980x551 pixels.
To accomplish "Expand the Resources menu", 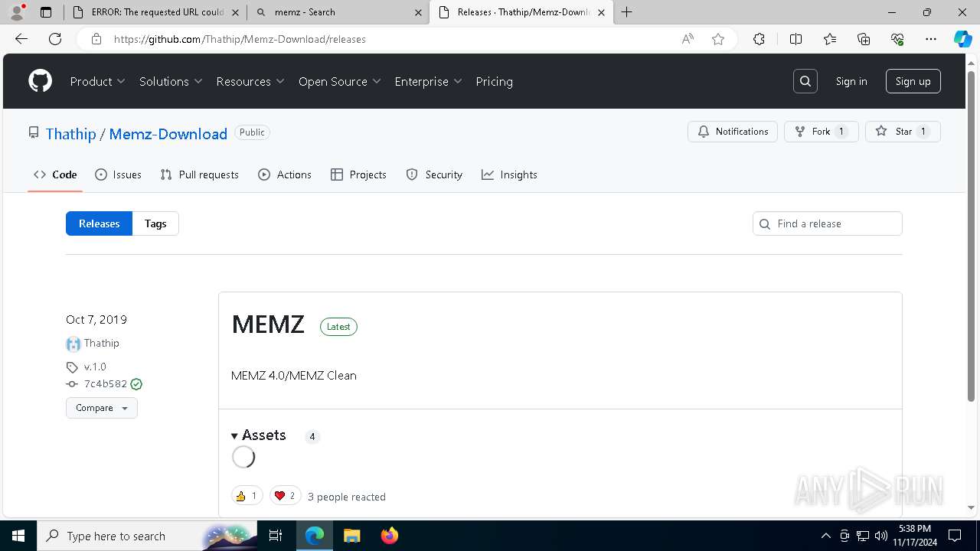I will (250, 81).
